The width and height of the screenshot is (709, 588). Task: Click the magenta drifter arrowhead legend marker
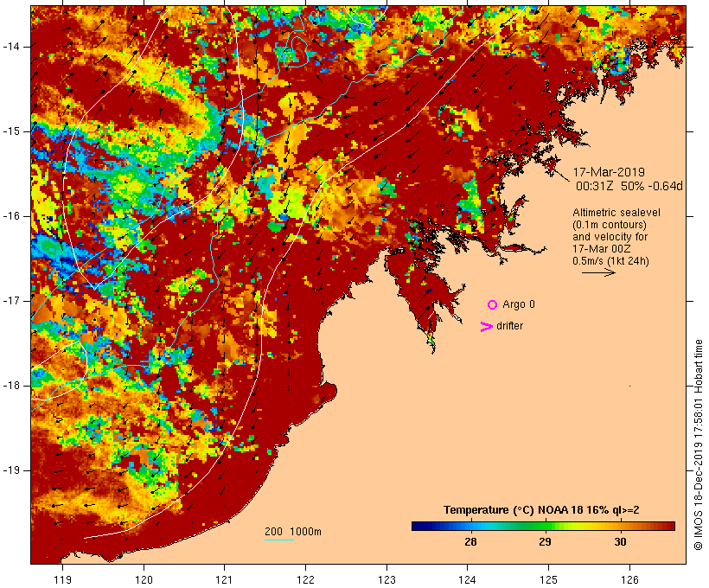click(x=486, y=327)
